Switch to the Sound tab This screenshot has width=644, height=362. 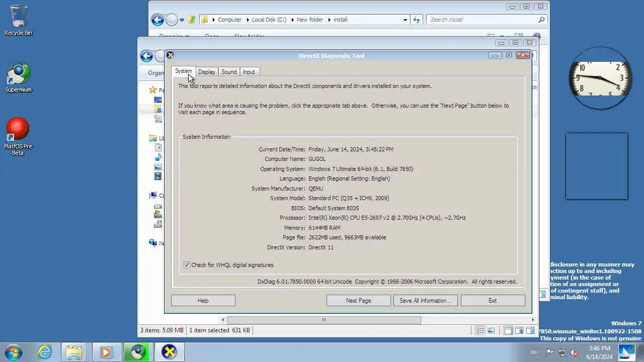pyautogui.click(x=229, y=72)
